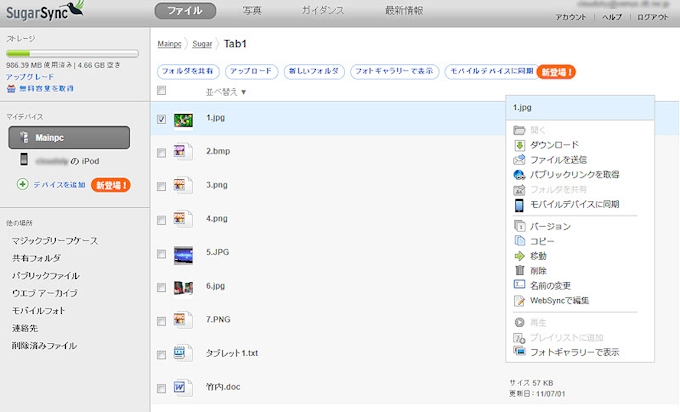Open the 5.JPG image thumbnail
Screen dimensions: 680x412
tap(182, 254)
